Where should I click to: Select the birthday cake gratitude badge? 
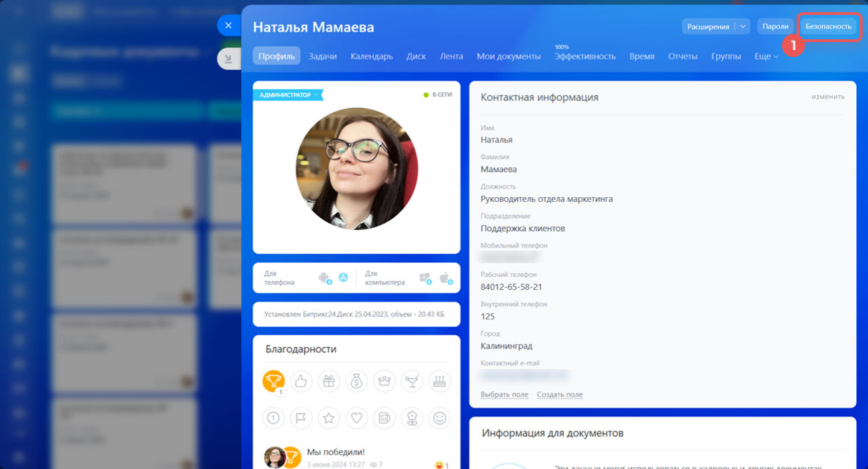click(440, 381)
